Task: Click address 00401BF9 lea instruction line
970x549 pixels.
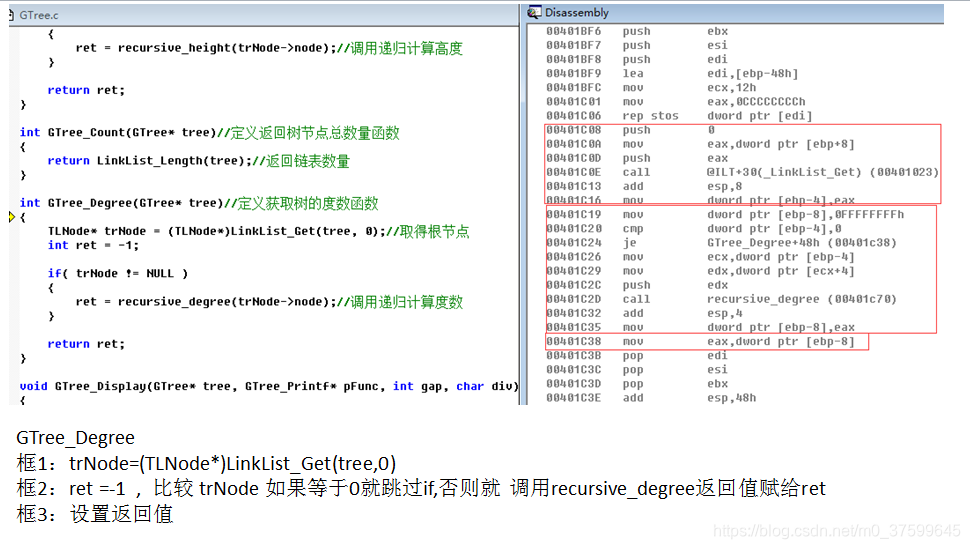Action: pyautogui.click(x=672, y=73)
